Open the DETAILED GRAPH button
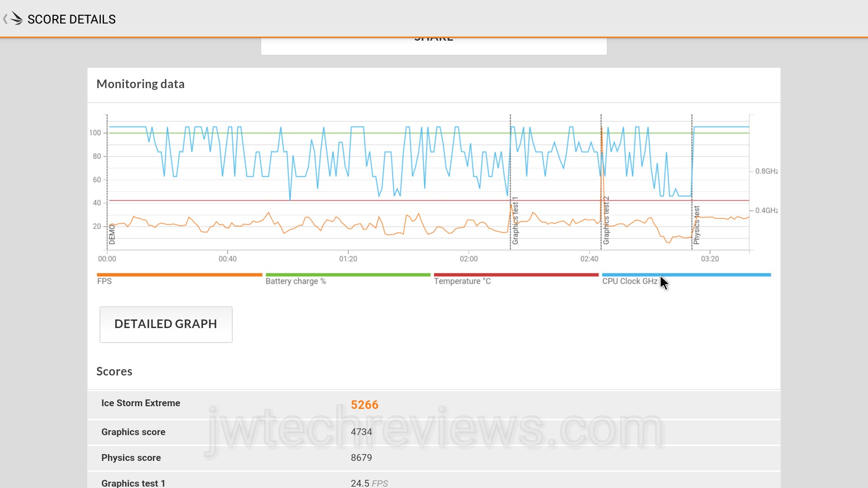Viewport: 868px width, 488px height. pyautogui.click(x=166, y=324)
